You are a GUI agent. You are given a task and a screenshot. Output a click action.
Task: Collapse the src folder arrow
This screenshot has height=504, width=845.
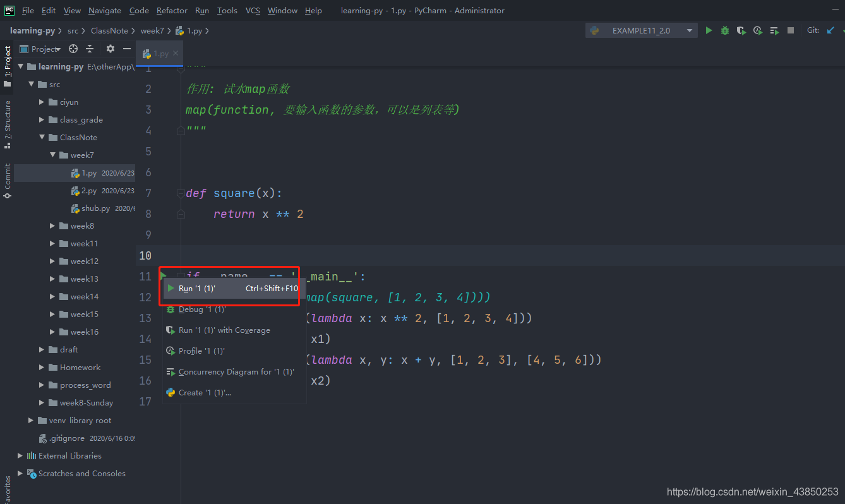pos(31,84)
